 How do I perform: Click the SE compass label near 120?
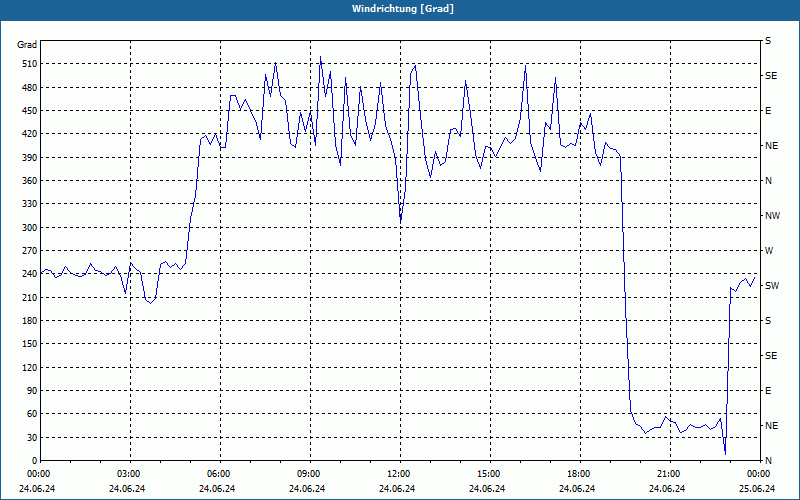pyautogui.click(x=771, y=356)
